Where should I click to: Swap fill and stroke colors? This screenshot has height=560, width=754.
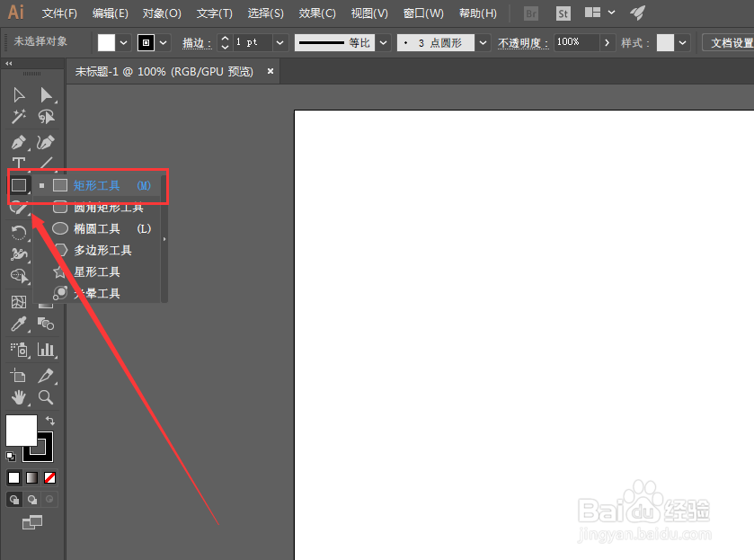49,421
